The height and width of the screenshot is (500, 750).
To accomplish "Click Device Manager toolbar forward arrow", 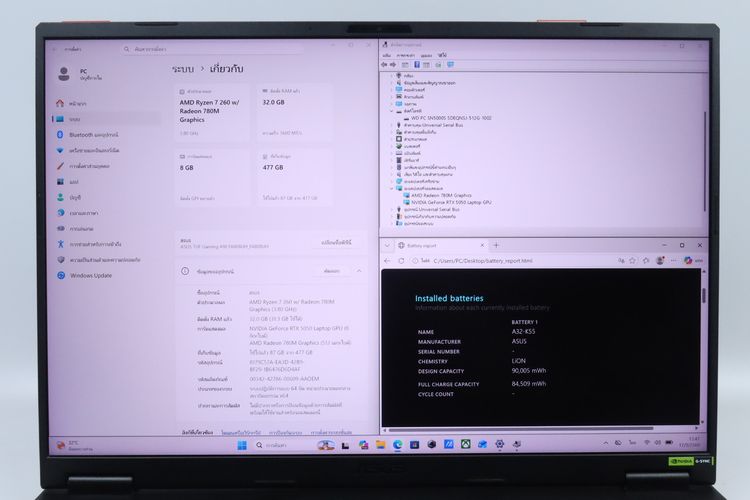I will pyautogui.click(x=393, y=65).
